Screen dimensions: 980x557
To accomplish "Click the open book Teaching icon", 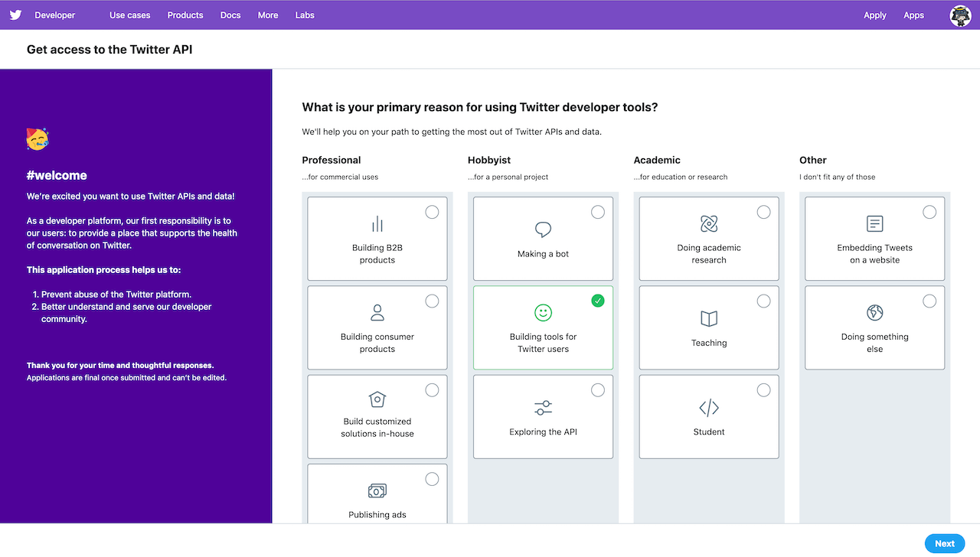I will [709, 318].
